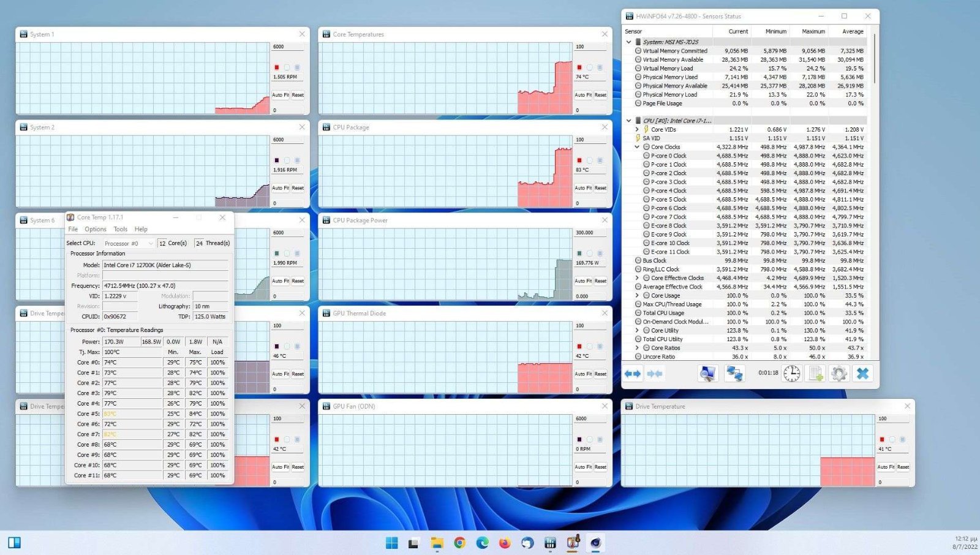
Task: Click the collapse sensors arrows icon in HWiNFO toolbar
Action: pos(655,374)
